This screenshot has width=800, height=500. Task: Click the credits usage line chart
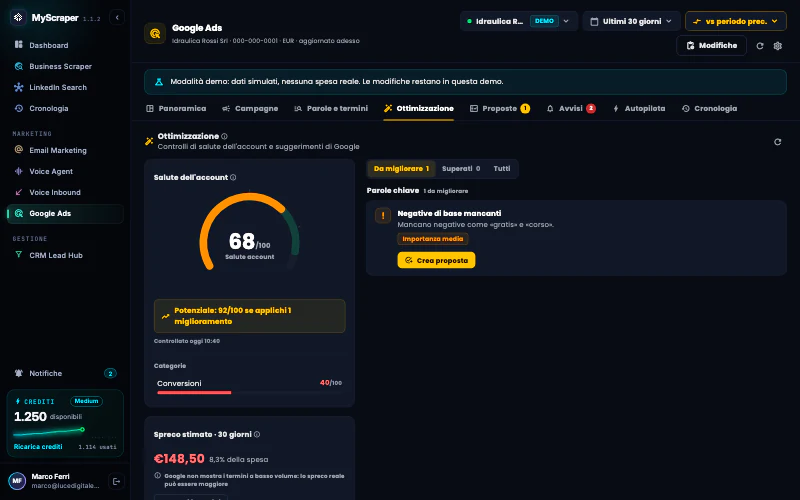[x=49, y=432]
